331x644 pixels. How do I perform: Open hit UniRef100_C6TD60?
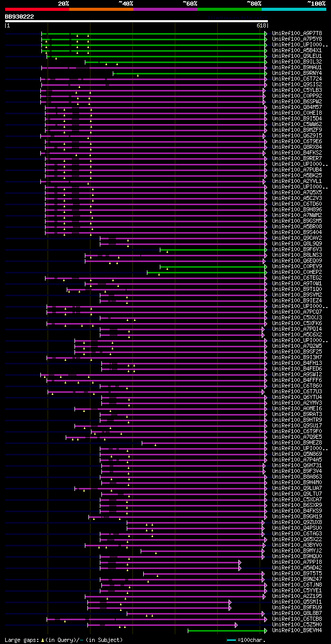click(297, 204)
